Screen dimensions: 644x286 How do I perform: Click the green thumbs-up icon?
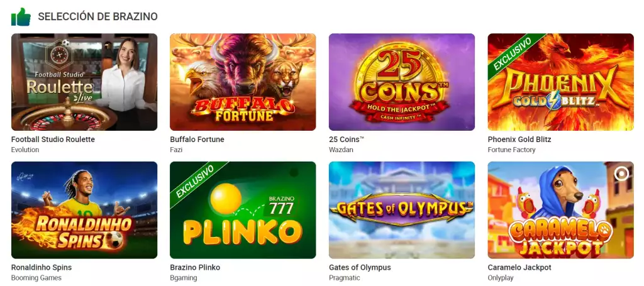pyautogui.click(x=21, y=17)
